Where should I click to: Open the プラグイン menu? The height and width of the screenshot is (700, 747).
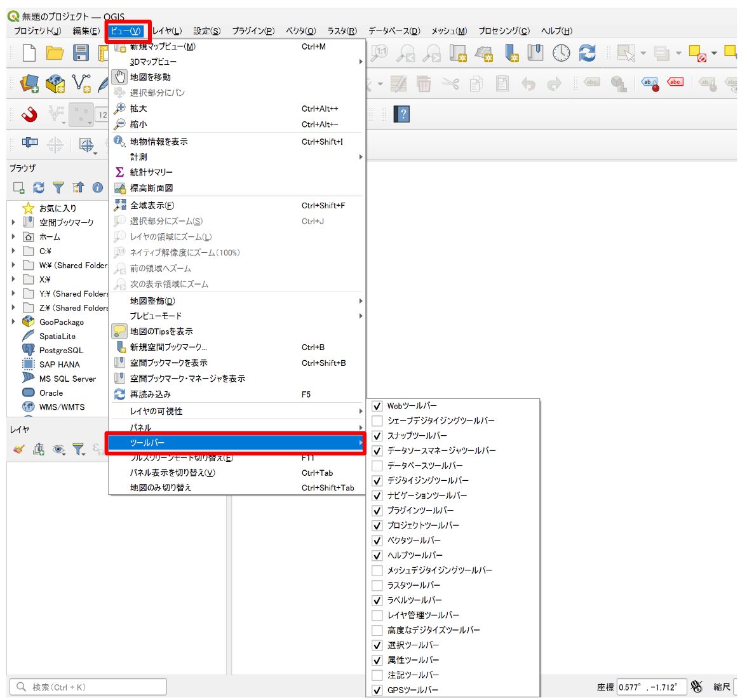pos(253,31)
